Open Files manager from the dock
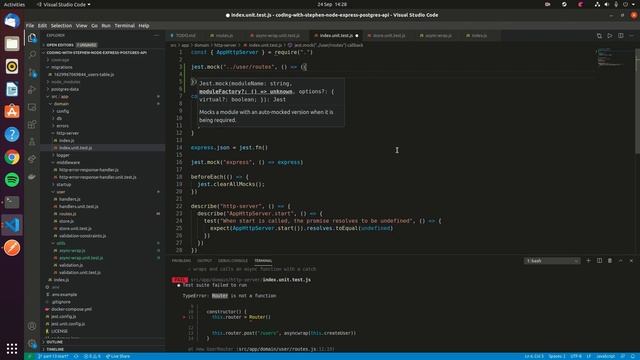640x360 pixels. pyautogui.click(x=12, y=43)
